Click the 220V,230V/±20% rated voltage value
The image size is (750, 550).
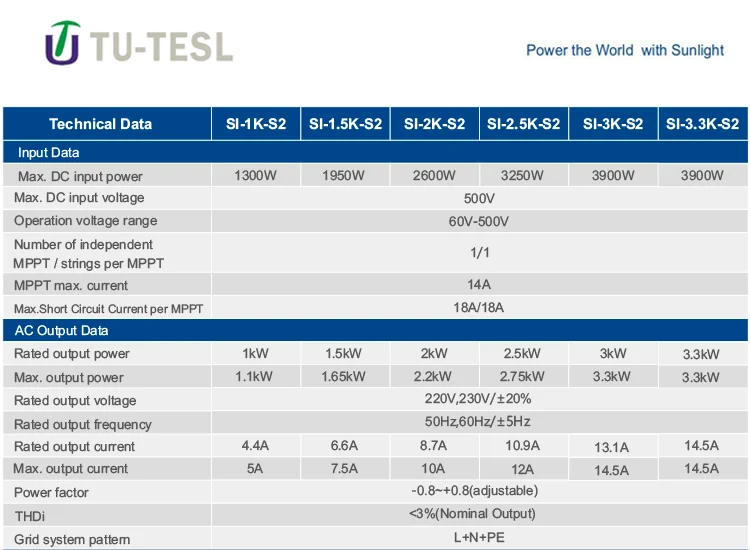[478, 400]
